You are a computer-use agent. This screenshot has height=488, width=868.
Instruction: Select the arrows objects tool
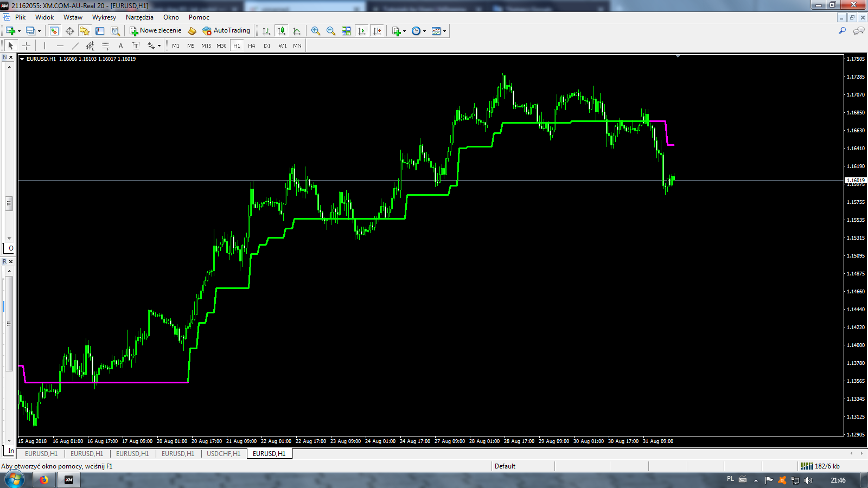[x=151, y=46]
